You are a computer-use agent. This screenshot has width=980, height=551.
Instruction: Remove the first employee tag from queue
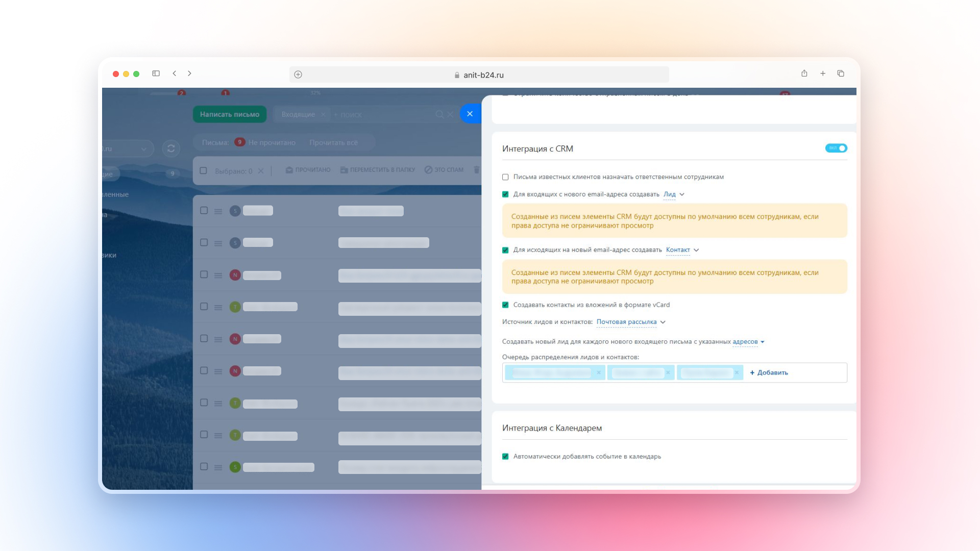(599, 372)
